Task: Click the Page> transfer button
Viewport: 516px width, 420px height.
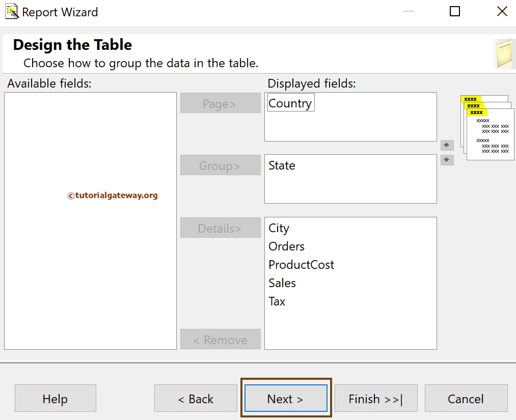Action: 220,103
